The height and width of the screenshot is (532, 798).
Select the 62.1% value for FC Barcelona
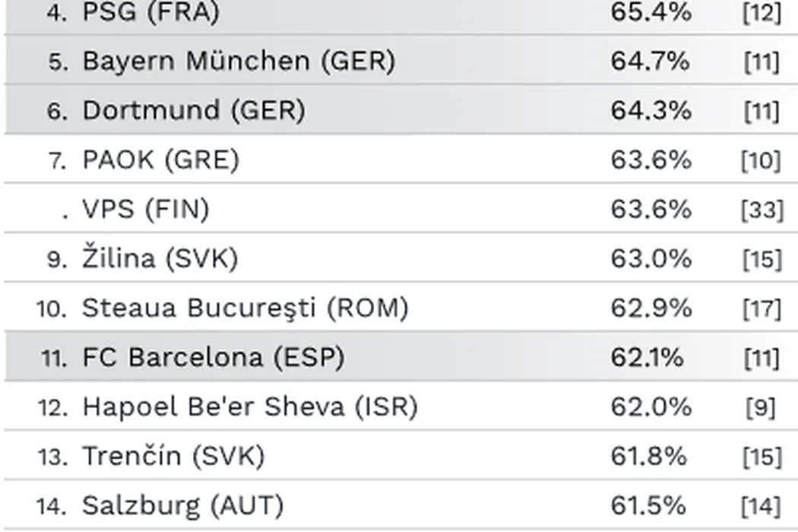point(647,357)
